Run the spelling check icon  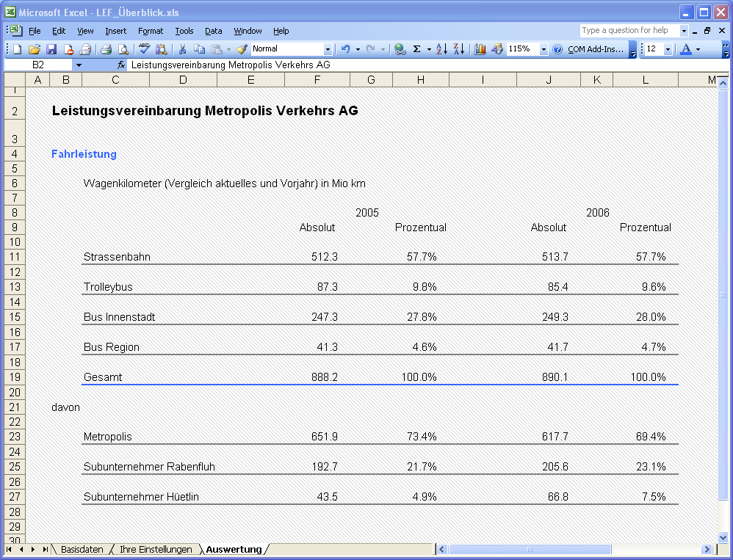144,49
